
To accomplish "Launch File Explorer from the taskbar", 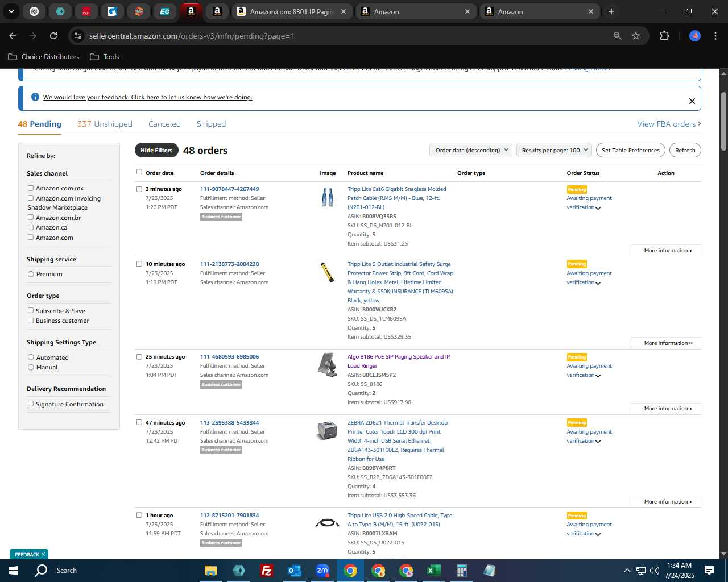I will 211,571.
